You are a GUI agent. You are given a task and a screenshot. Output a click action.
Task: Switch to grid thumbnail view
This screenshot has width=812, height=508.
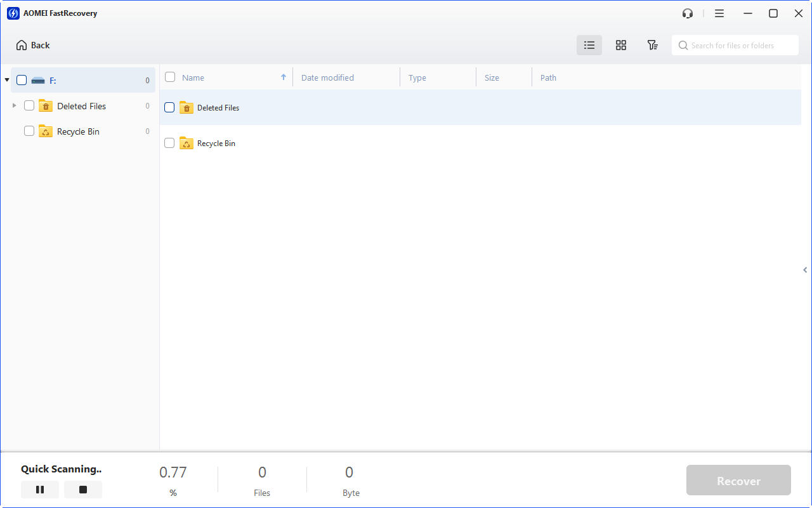click(621, 45)
